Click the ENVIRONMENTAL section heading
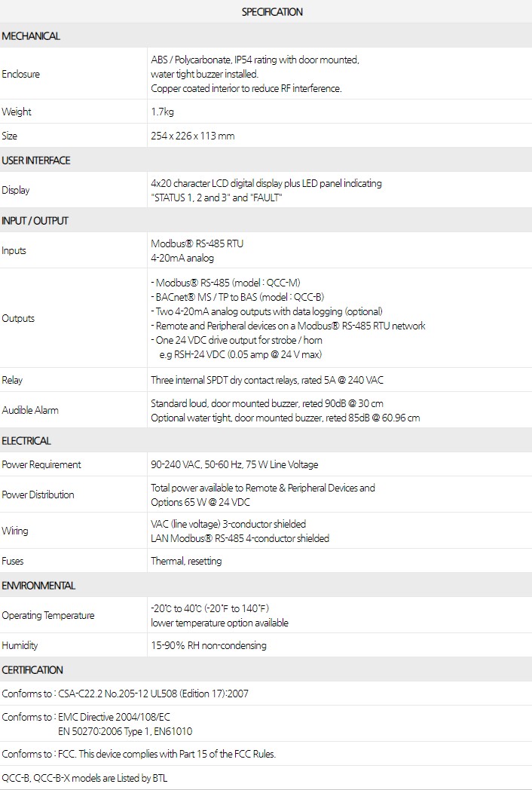 (38, 586)
